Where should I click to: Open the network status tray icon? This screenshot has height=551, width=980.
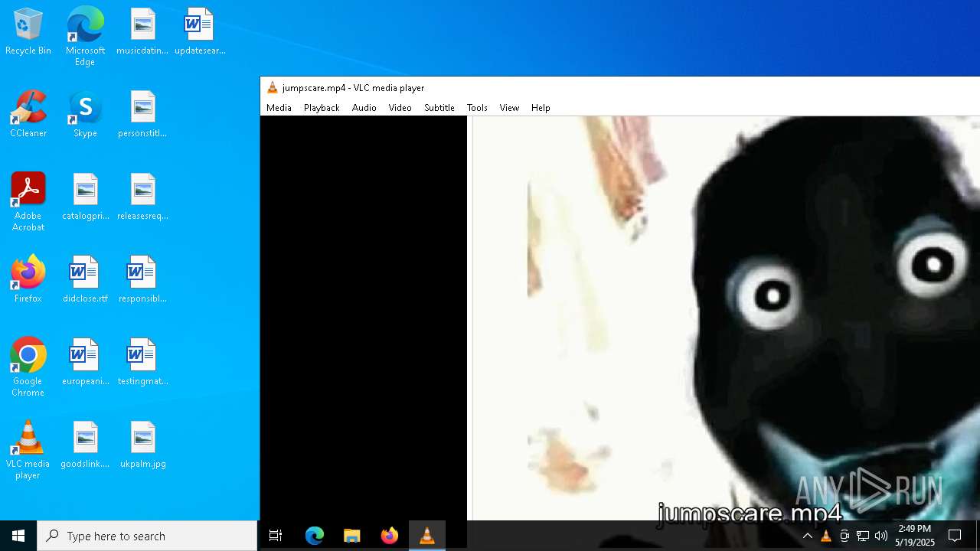click(863, 536)
